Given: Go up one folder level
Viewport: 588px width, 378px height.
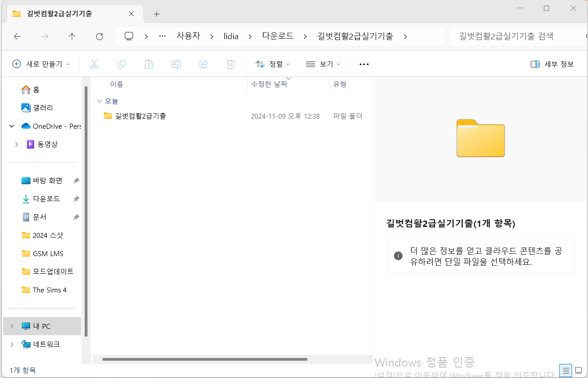Looking at the screenshot, I should point(72,36).
